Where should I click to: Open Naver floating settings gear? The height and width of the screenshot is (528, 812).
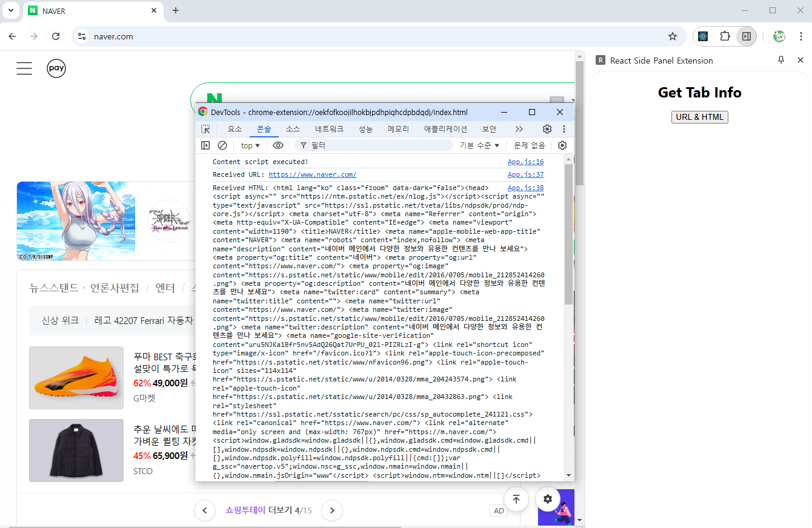pos(548,499)
